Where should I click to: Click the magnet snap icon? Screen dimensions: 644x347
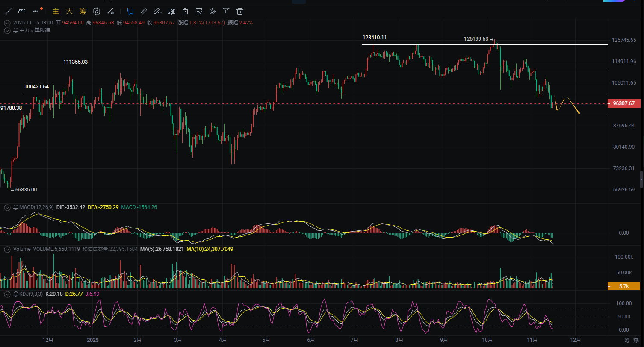tap(213, 11)
